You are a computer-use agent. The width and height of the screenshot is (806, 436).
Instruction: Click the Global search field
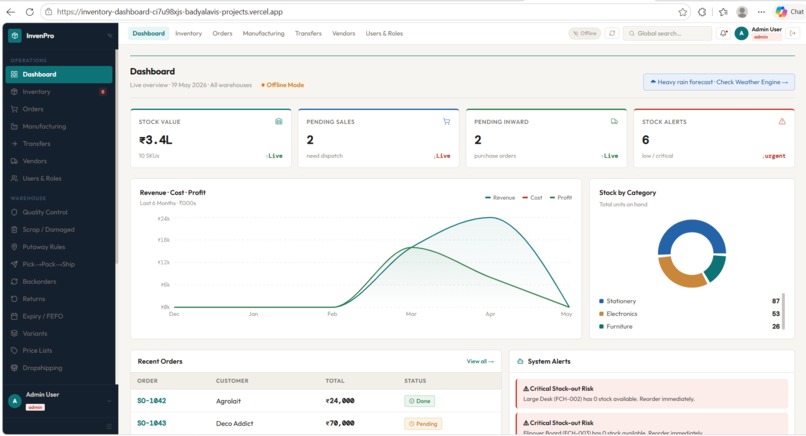[667, 33]
